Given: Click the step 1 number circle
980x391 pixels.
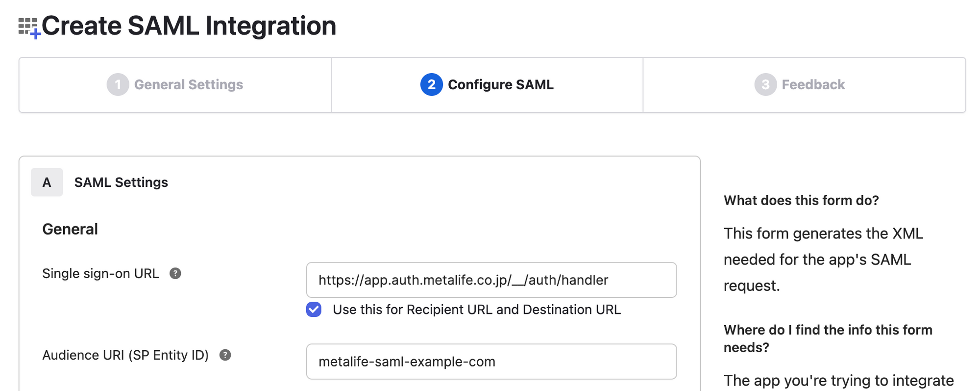Looking at the screenshot, I should click(118, 84).
